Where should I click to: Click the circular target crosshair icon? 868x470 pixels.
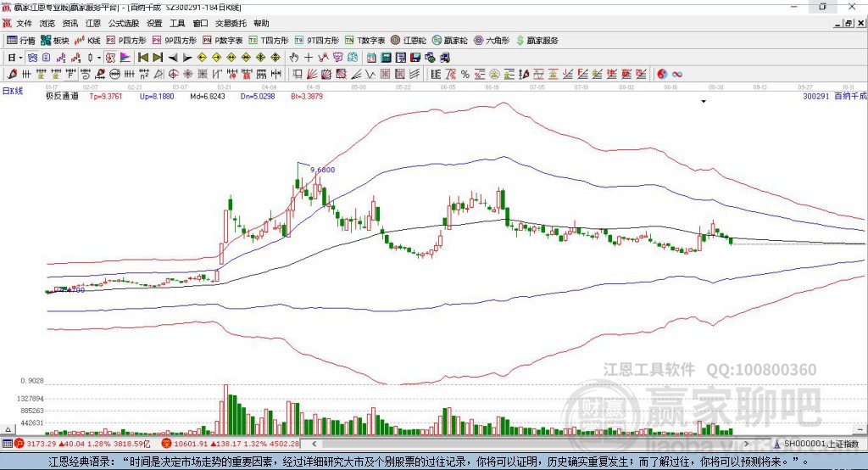pyautogui.click(x=173, y=74)
